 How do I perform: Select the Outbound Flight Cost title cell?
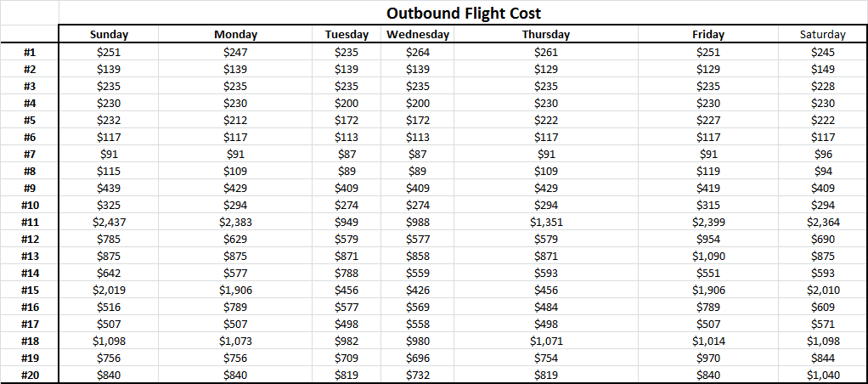coord(463,13)
